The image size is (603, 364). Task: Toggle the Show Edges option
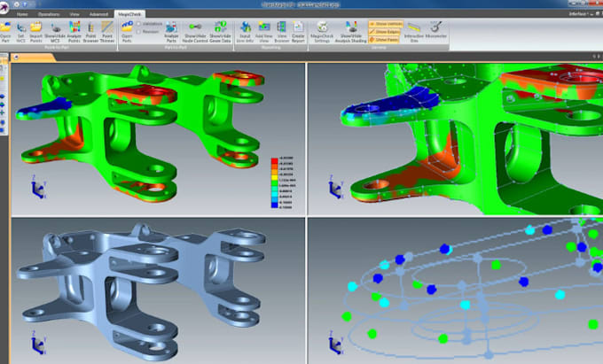pos(384,32)
